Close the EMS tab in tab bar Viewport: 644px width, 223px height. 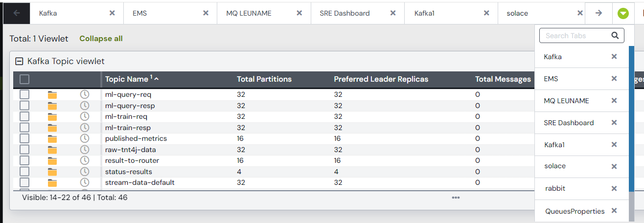(206, 13)
